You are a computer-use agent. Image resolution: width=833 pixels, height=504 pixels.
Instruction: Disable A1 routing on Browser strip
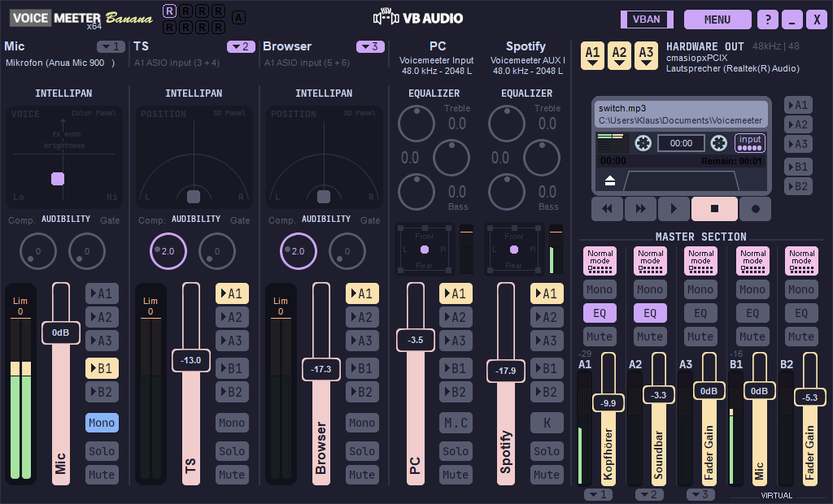coord(362,293)
